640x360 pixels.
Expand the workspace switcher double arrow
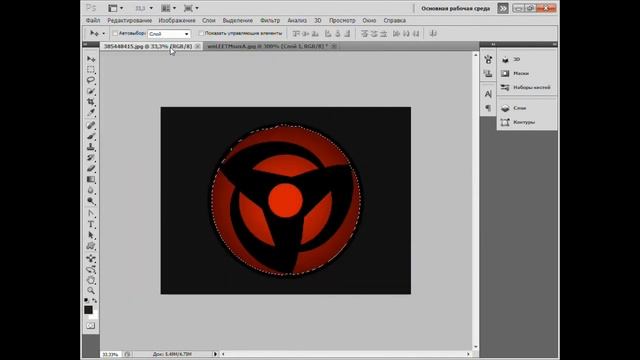click(503, 8)
